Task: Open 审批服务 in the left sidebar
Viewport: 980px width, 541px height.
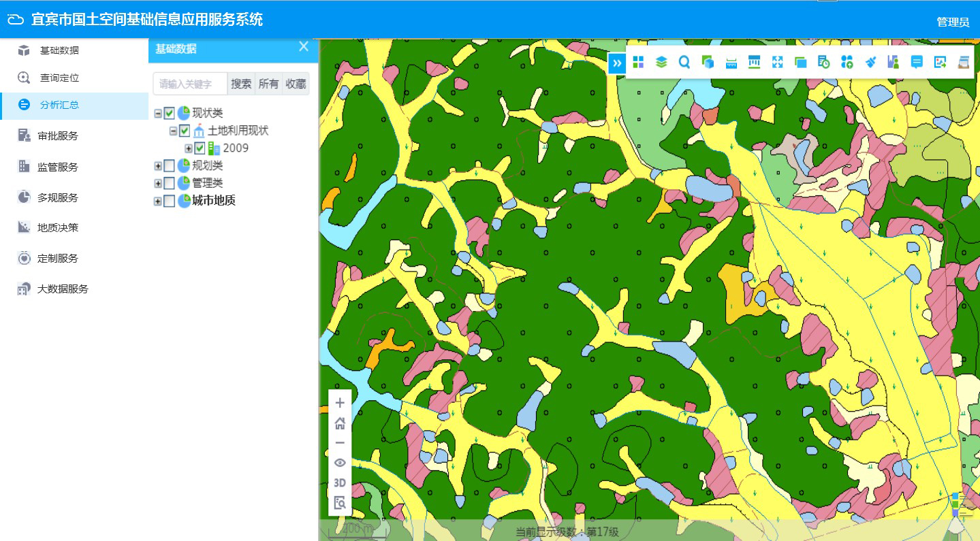Action: tap(74, 135)
